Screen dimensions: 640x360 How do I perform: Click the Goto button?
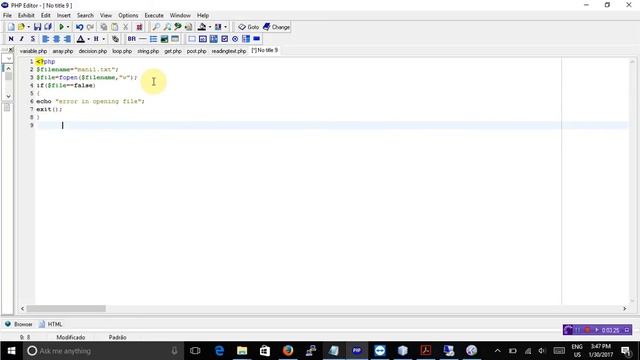click(x=249, y=27)
